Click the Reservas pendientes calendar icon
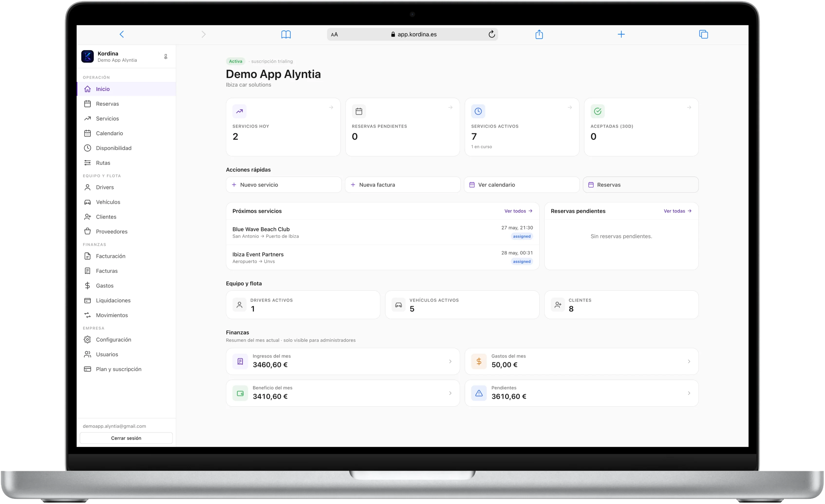 pos(359,111)
